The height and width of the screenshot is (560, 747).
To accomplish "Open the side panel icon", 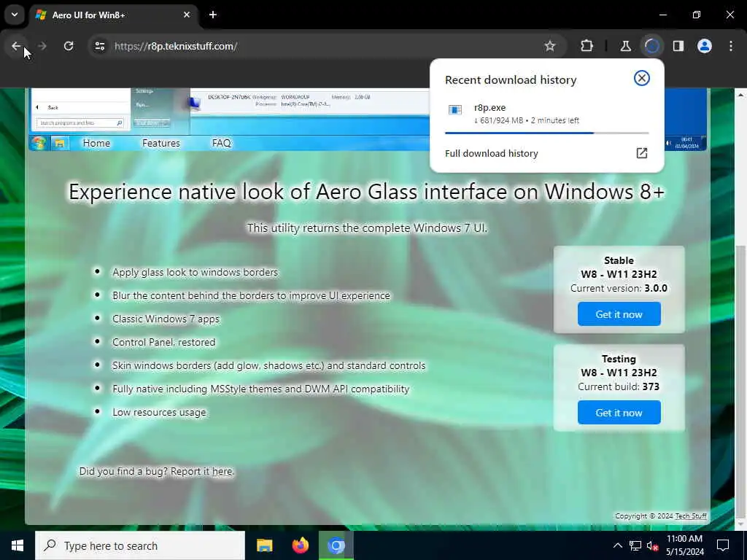I will click(678, 46).
